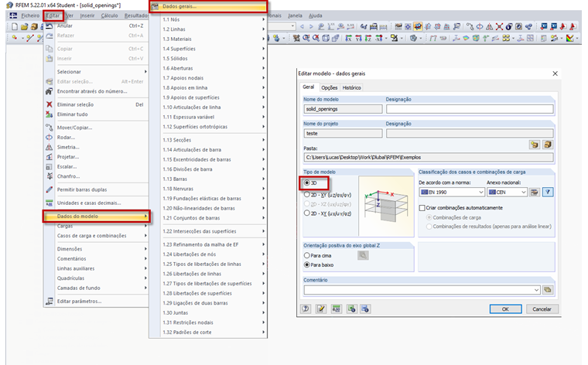Screen dimensions: 588x365
Task: Select the 3D model type radio button
Action: (x=306, y=182)
